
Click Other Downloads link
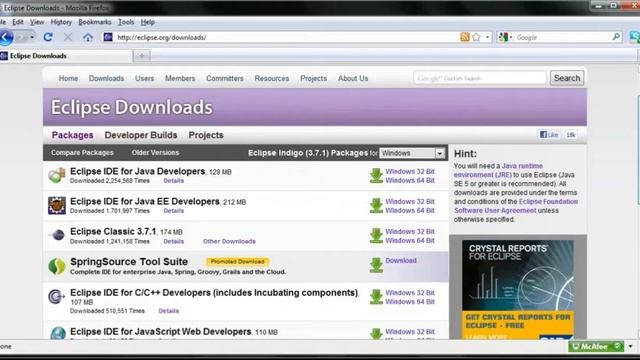pos(229,241)
